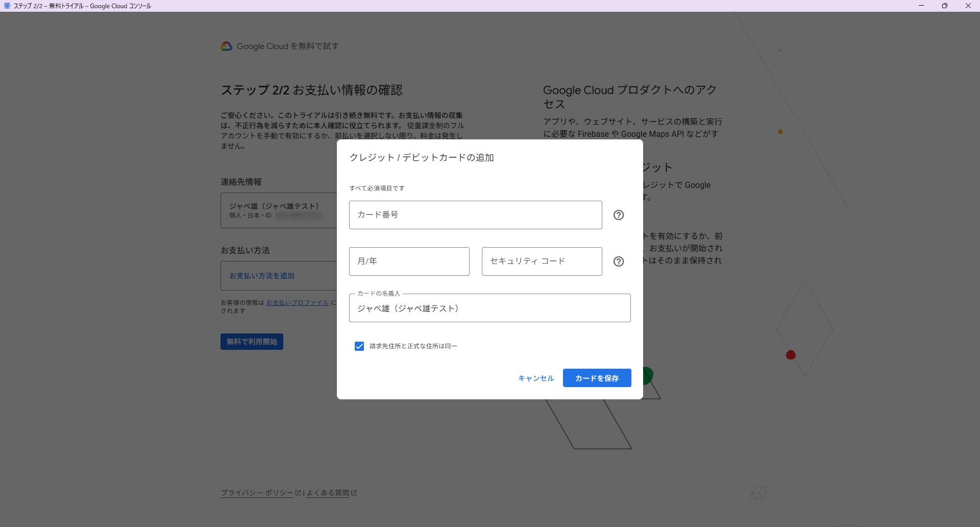
Task: Click external-link icon next to よくある質問
Action: pos(354,493)
